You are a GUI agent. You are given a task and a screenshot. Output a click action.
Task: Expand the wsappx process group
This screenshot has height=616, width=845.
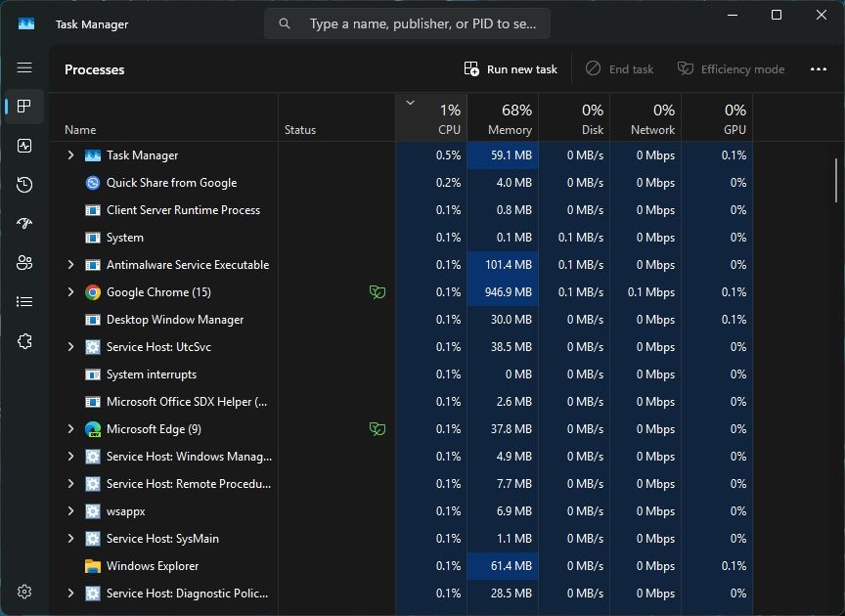tap(70, 511)
